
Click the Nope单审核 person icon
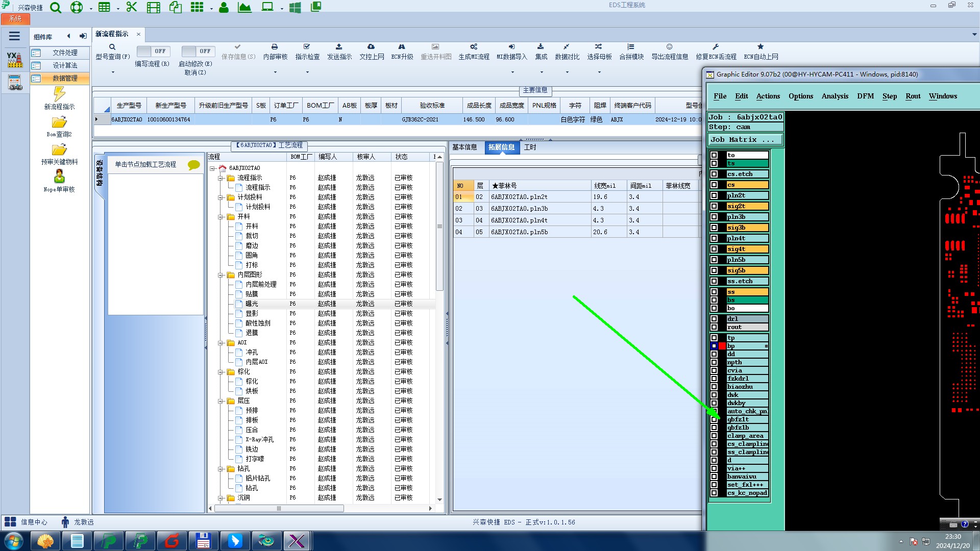click(x=59, y=177)
